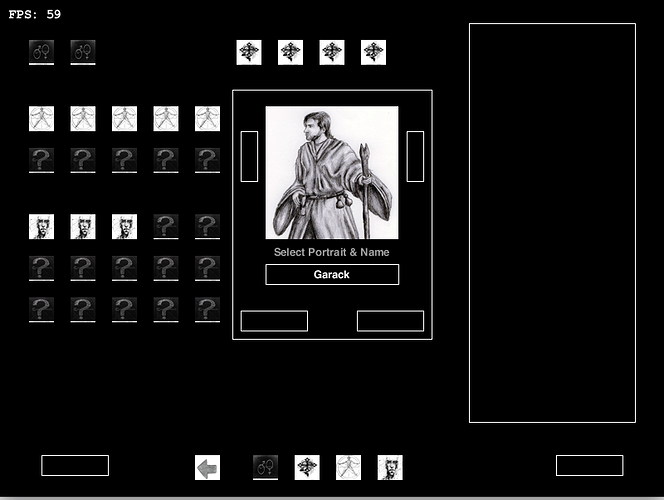664x500 pixels.
Task: Select the Vitruvian man icon in bottom bar
Action: [349, 467]
